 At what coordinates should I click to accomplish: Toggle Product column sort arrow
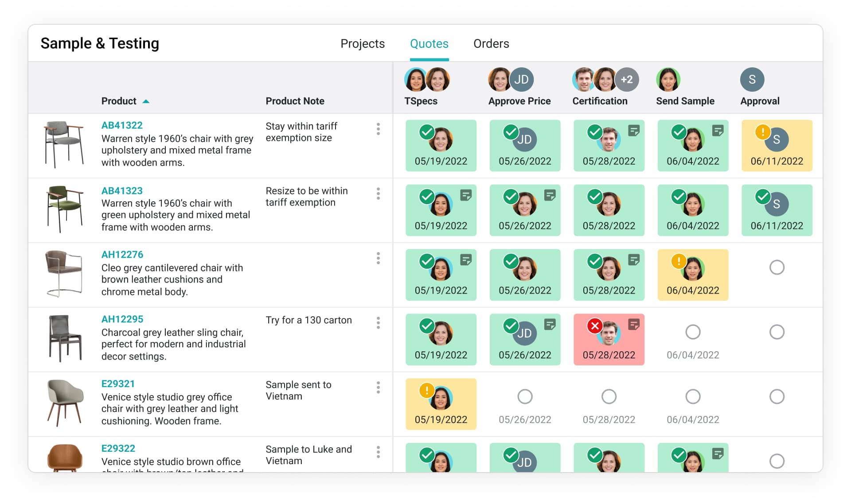[146, 101]
